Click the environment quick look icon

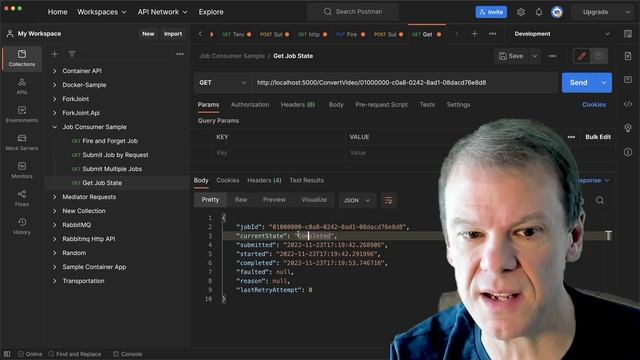point(628,34)
